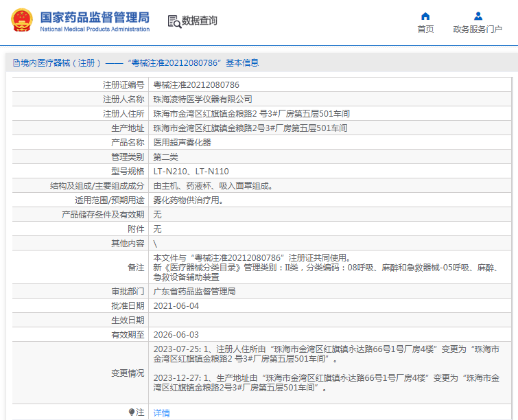Select approving department 广东省药品监督管理局
This screenshot has height=420, width=518.
(x=194, y=292)
